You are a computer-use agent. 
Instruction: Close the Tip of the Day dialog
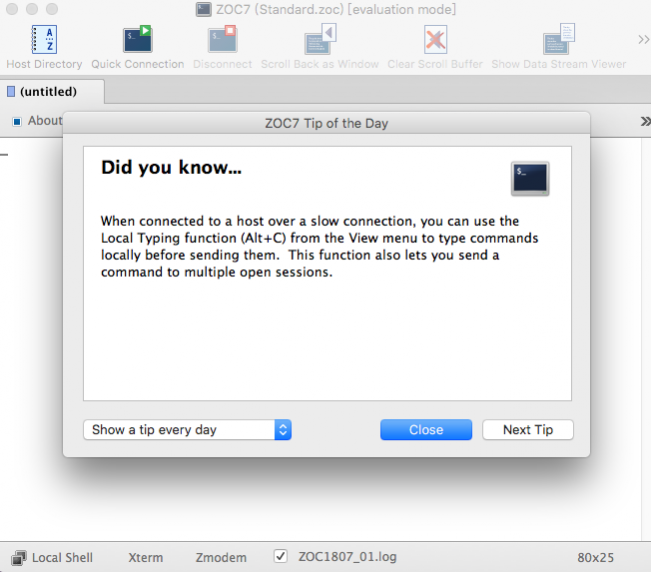pyautogui.click(x=426, y=430)
